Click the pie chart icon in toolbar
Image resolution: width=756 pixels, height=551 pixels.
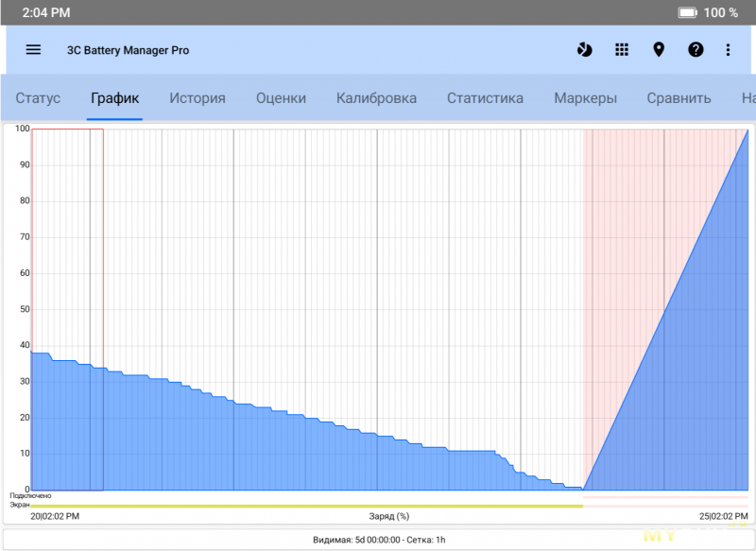point(585,50)
